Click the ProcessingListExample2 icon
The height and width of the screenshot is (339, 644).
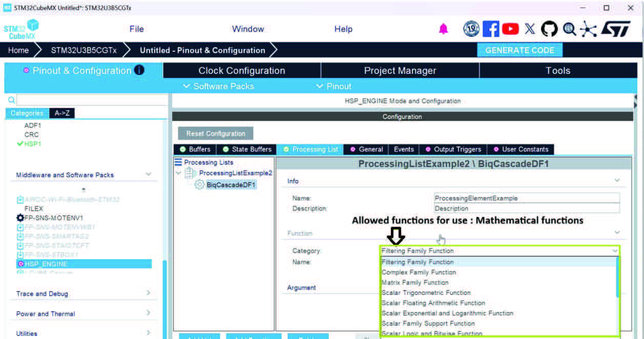click(191, 173)
